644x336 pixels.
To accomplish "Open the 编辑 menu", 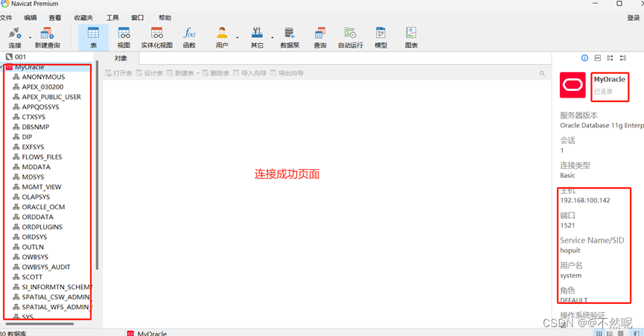I will [31, 18].
